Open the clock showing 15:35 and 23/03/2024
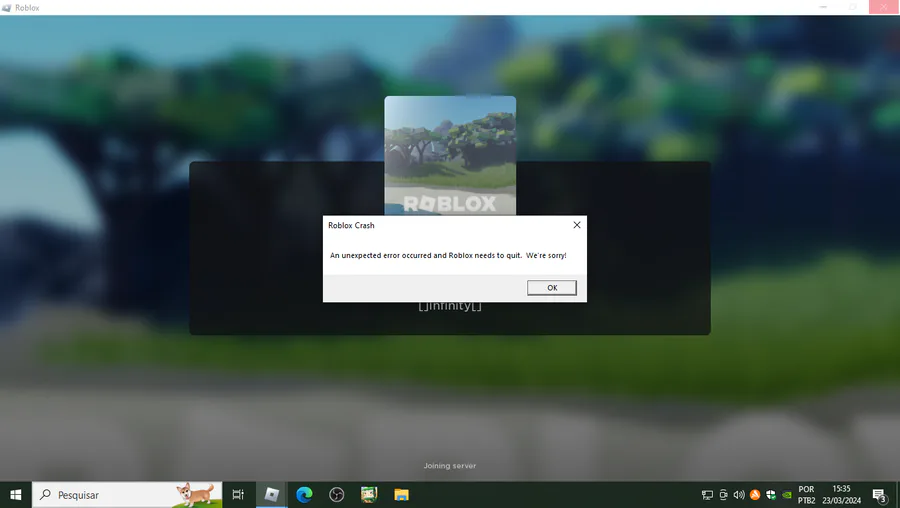Image resolution: width=900 pixels, height=508 pixels. tap(841, 495)
